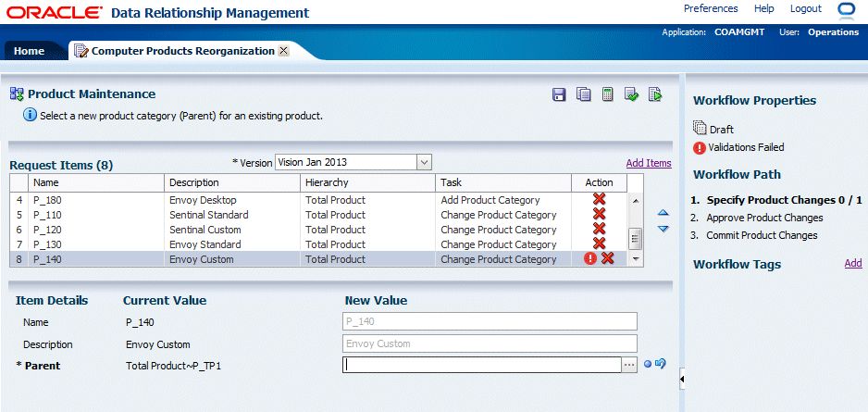Collapse the Workflow side panel
The height and width of the screenshot is (412, 868).
[x=682, y=379]
